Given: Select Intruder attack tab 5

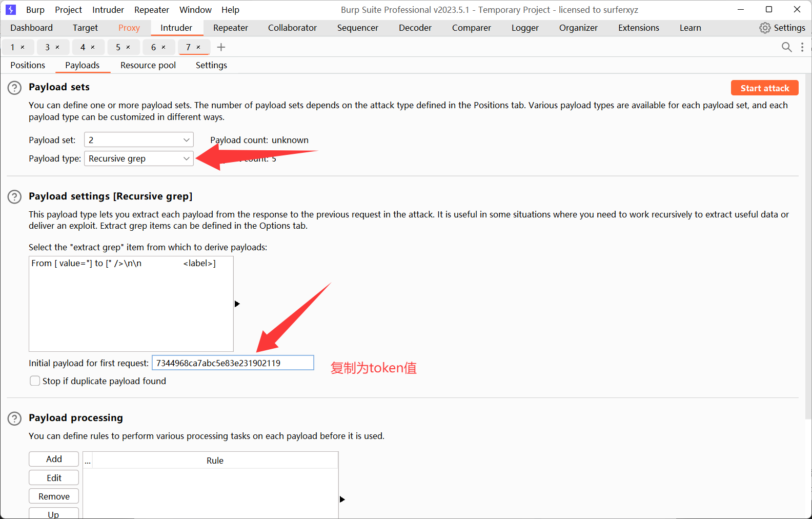Looking at the screenshot, I should (118, 47).
